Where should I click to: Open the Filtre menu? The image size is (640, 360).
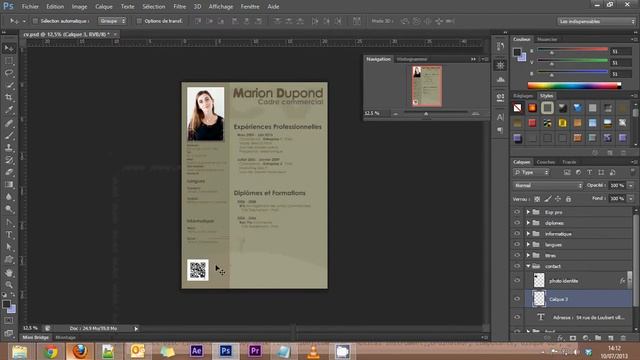point(180,7)
